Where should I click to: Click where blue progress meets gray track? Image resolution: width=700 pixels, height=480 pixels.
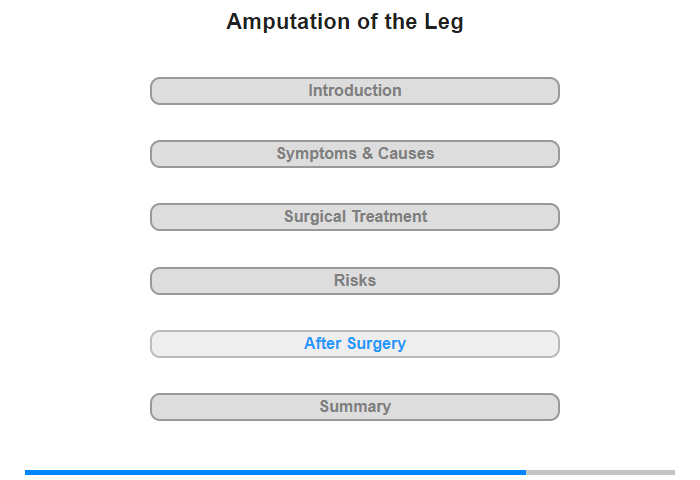(x=526, y=472)
